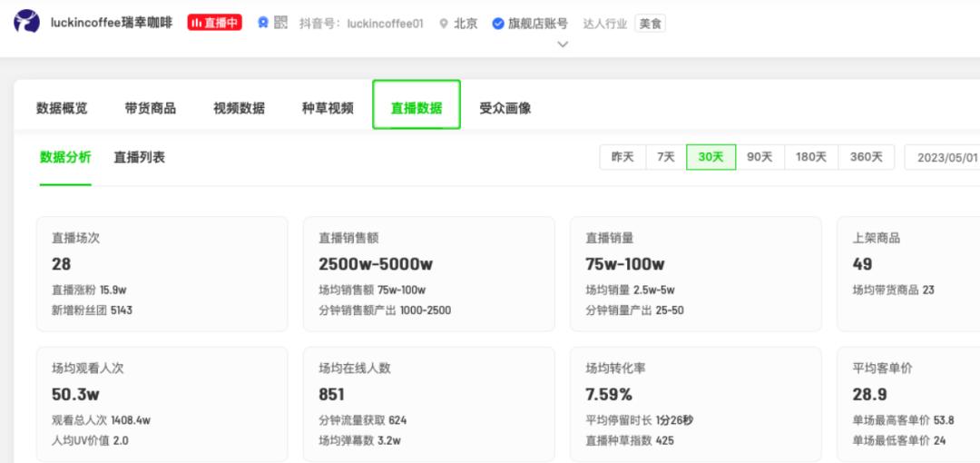Click the 人均UV价值 2.0 line

pyautogui.click(x=90, y=440)
